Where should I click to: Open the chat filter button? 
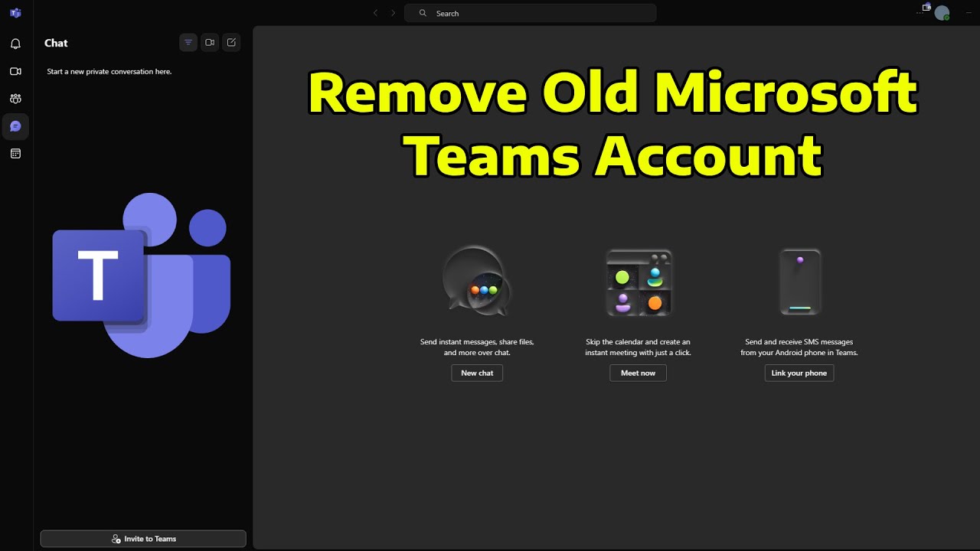point(188,43)
